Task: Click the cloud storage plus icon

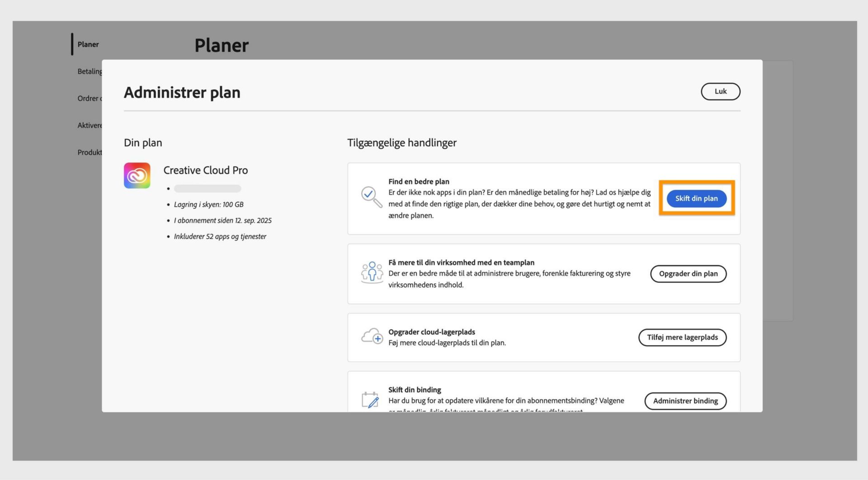Action: 372,337
